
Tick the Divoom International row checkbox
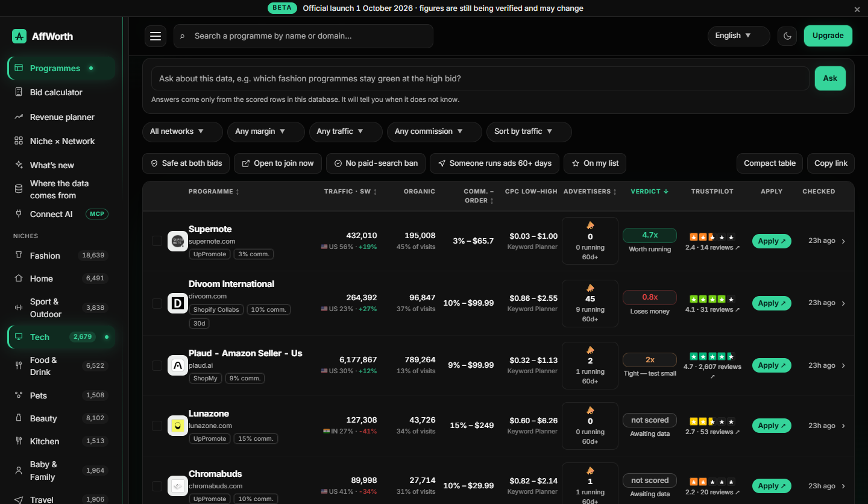[157, 303]
